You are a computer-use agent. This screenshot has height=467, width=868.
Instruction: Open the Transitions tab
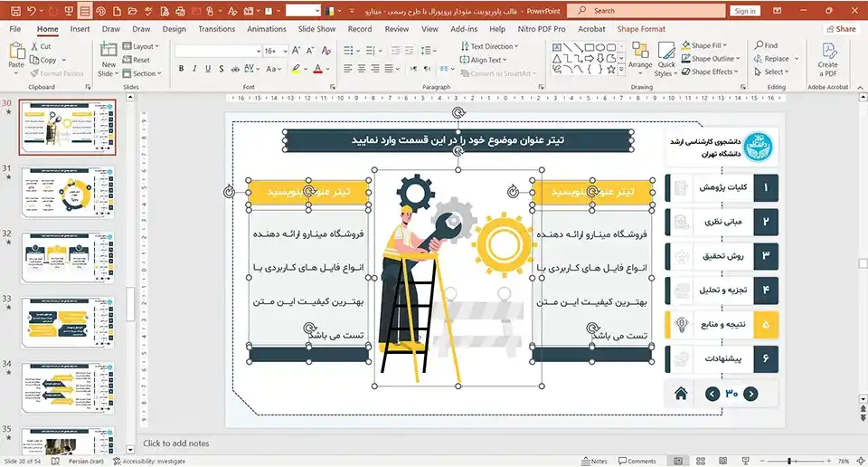[216, 29]
